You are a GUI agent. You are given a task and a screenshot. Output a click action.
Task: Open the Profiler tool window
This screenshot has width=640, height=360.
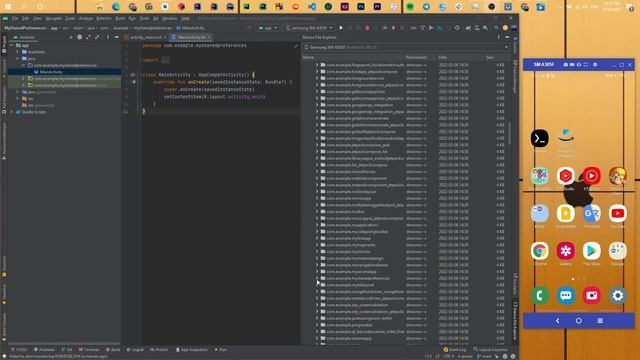(159, 350)
